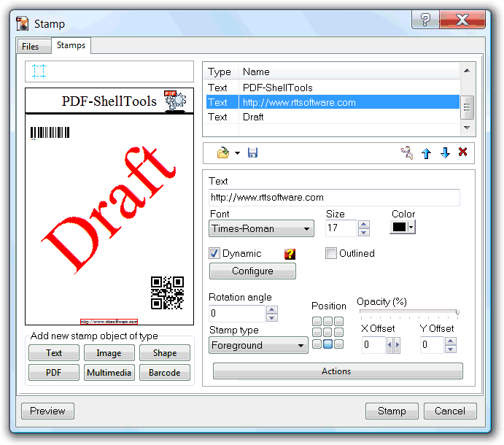Screen dimensions: 504x445
Task: Add new Shape stamp object
Action: [165, 353]
